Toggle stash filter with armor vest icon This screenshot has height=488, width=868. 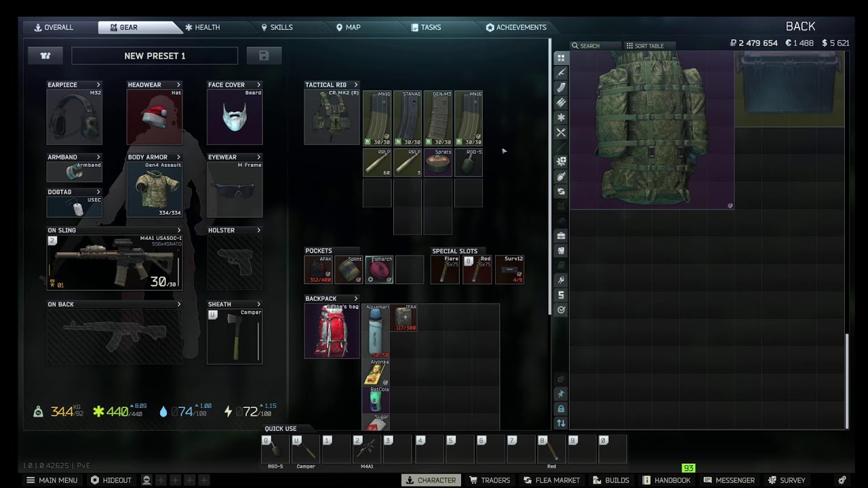click(x=561, y=250)
